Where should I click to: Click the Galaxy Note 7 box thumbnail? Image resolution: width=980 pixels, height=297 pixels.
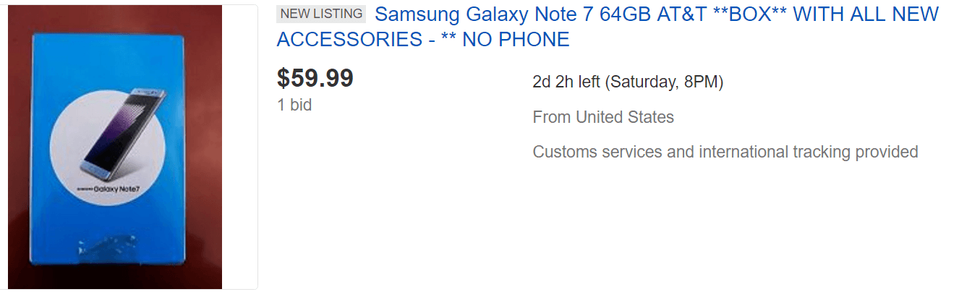click(114, 147)
